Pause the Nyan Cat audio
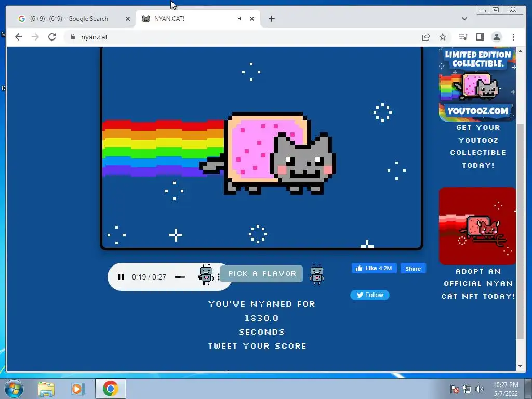This screenshot has width=532, height=399. pyautogui.click(x=121, y=277)
